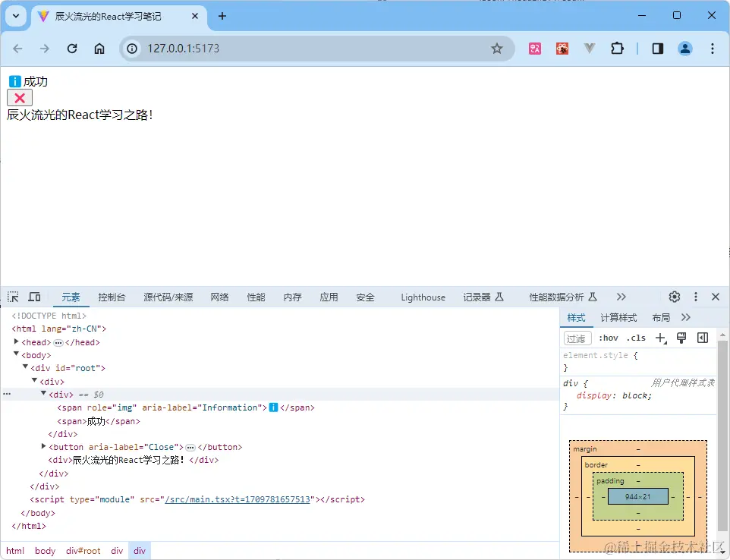The width and height of the screenshot is (730, 560).
Task: Switch to the 计算样式 pane
Action: (x=618, y=318)
